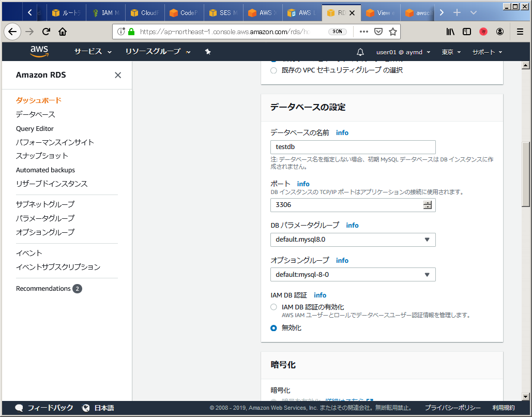532x417 pixels.
Task: Go back with the browser back arrow
Action: pos(12,32)
